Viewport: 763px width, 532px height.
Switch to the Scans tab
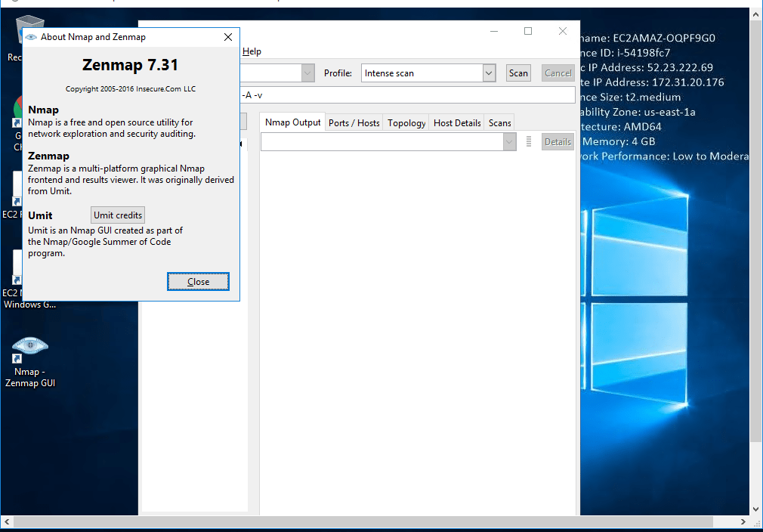[499, 122]
